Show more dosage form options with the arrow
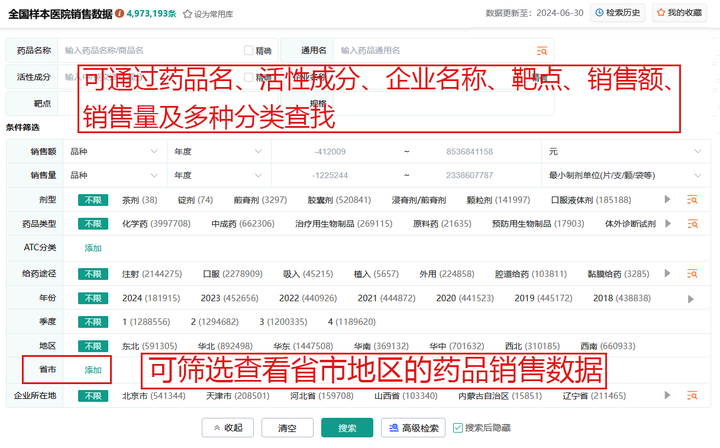The image size is (720, 448). [x=668, y=199]
